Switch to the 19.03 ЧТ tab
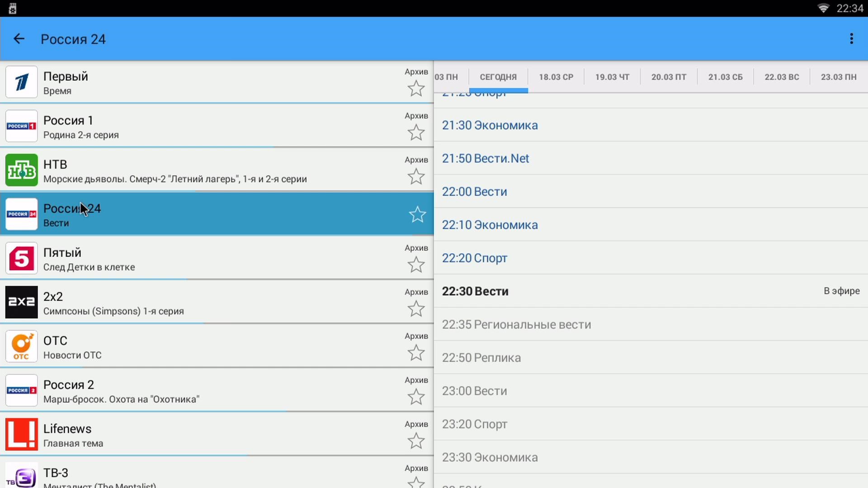This screenshot has width=868, height=488. (612, 77)
